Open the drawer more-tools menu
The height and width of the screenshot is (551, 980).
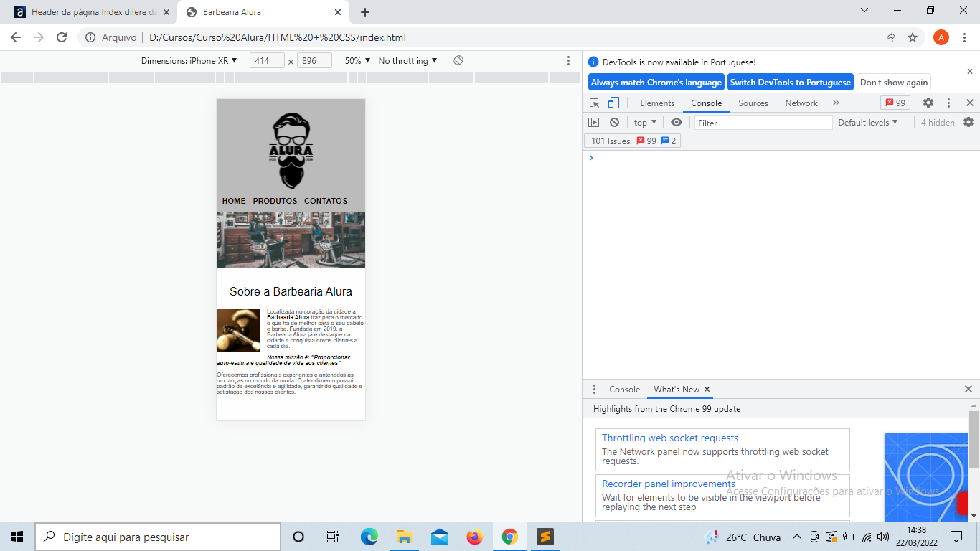594,390
